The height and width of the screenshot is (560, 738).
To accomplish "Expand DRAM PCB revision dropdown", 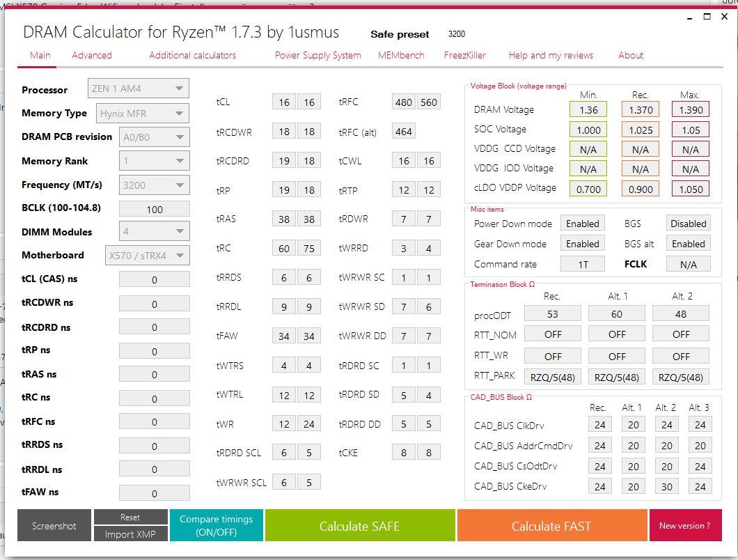I will coord(155,137).
